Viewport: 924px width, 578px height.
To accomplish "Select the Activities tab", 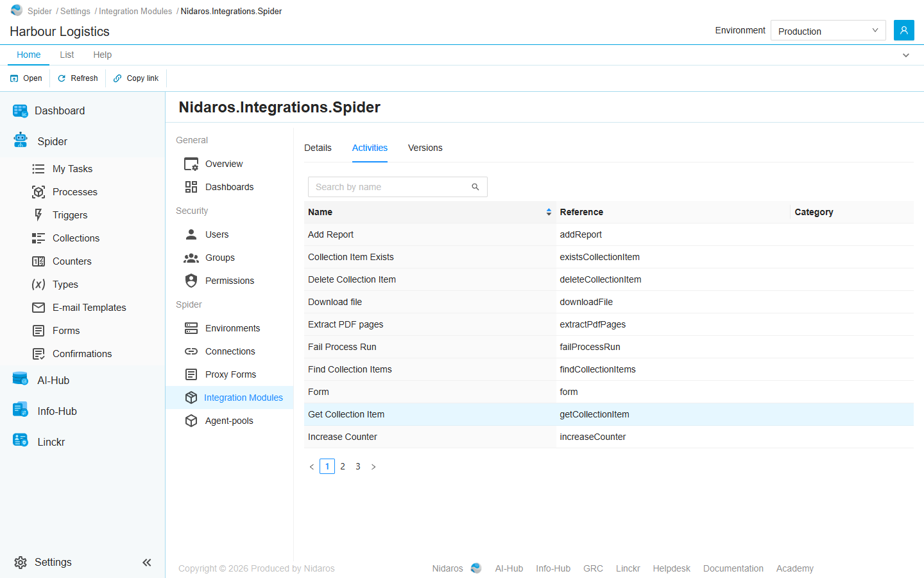I will tap(370, 148).
